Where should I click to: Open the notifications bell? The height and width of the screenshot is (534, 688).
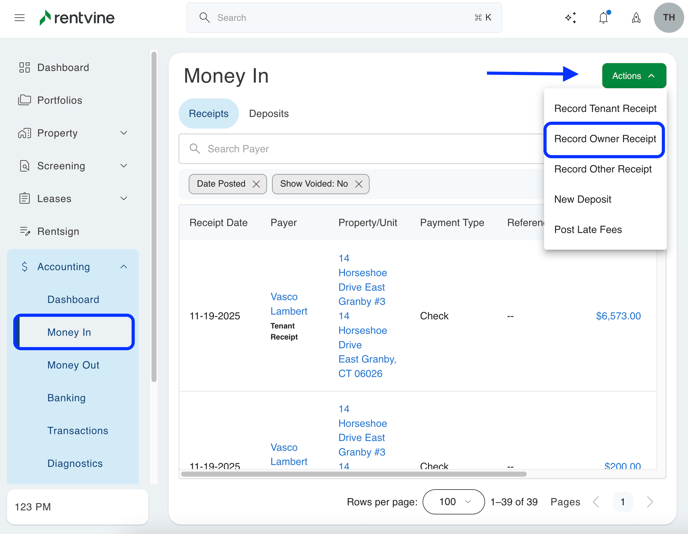pos(603,18)
